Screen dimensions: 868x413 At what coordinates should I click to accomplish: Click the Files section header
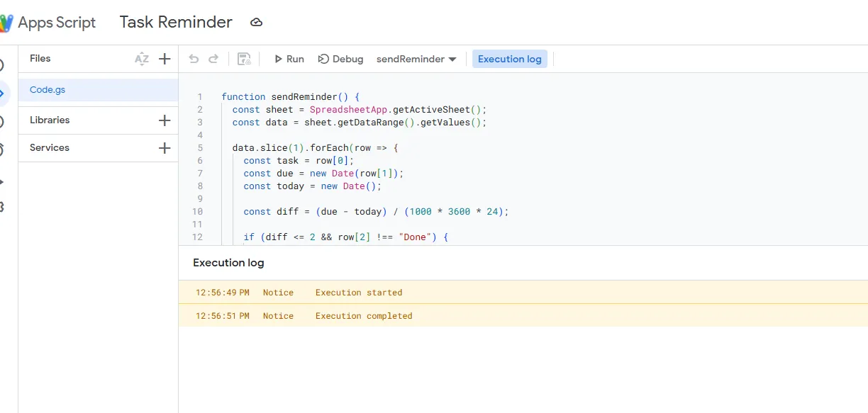(40, 59)
